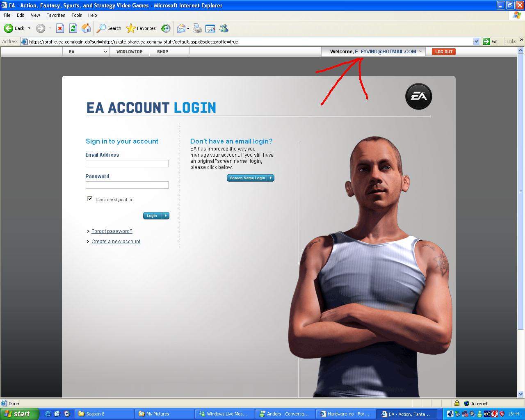Image resolution: width=525 pixels, height=420 pixels.
Task: Click the Internet zone status text
Action: 479,404
